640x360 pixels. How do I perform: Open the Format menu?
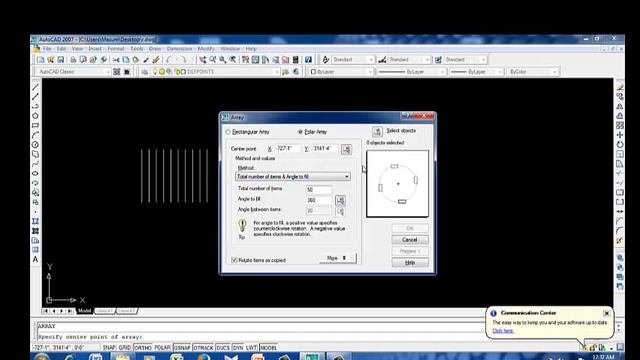tap(116, 49)
